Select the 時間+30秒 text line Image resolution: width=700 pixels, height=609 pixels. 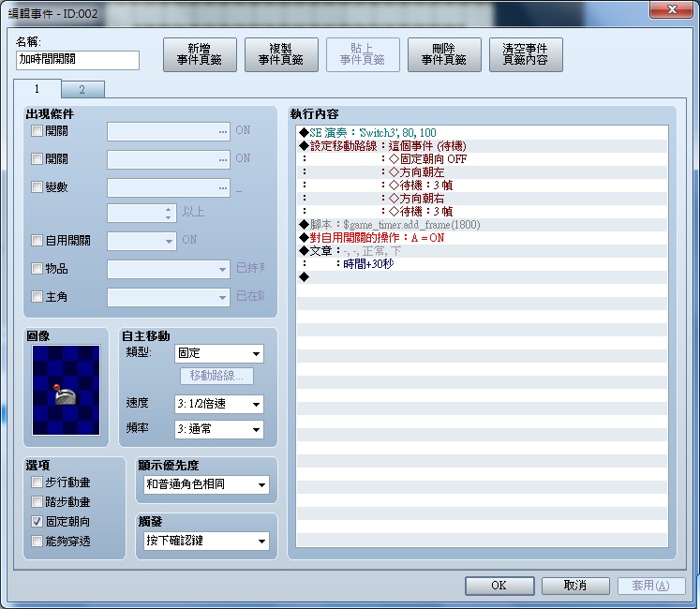483,264
